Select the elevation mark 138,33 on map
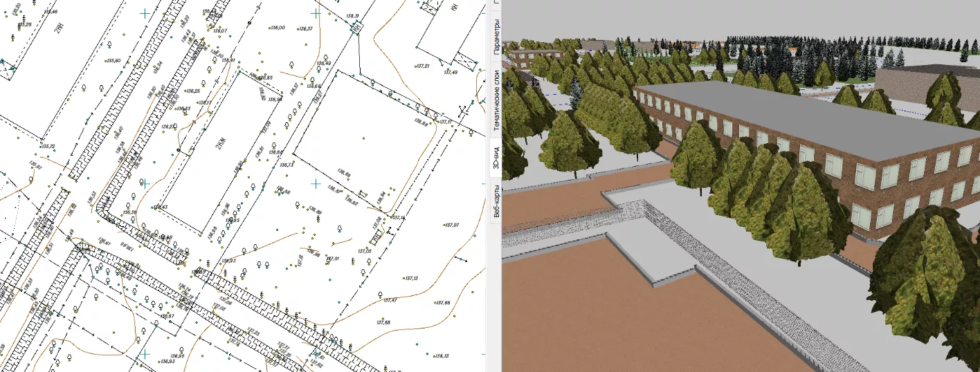This screenshot has width=980, height=372. click(x=441, y=356)
